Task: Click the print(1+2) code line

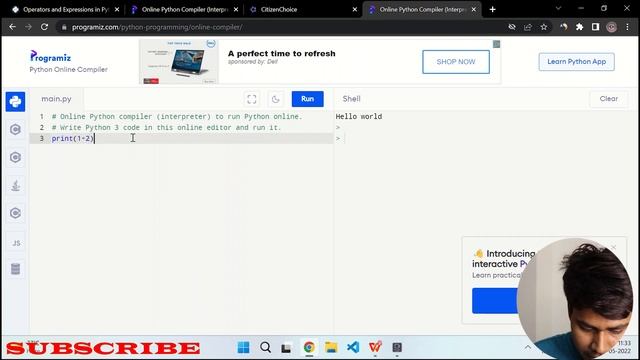Action: (x=72, y=138)
